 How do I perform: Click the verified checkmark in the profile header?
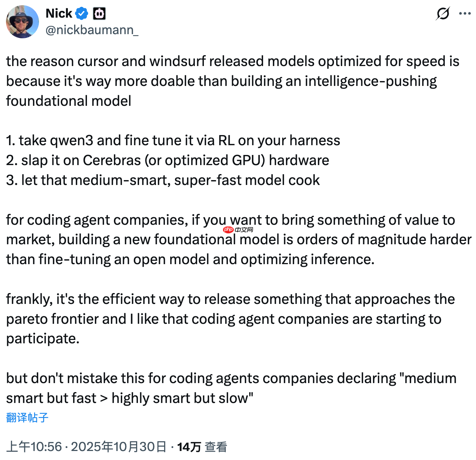81,13
